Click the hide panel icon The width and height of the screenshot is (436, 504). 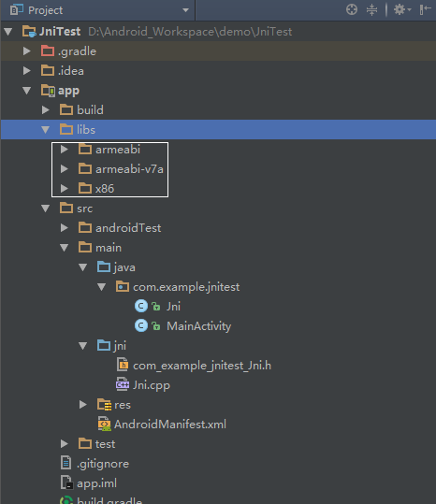point(425,9)
